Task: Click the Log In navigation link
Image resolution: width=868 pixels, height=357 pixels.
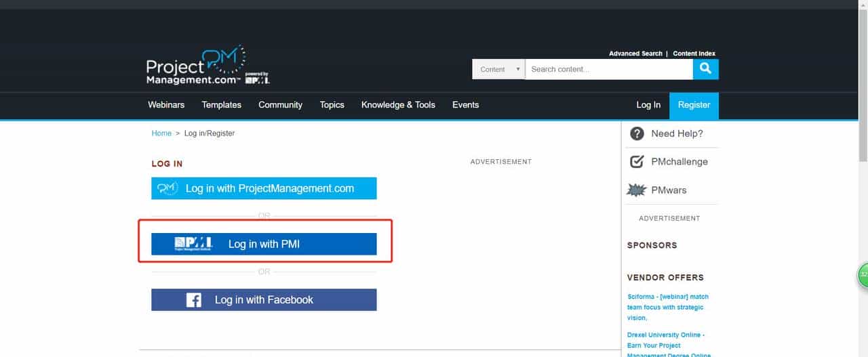Action: point(648,105)
